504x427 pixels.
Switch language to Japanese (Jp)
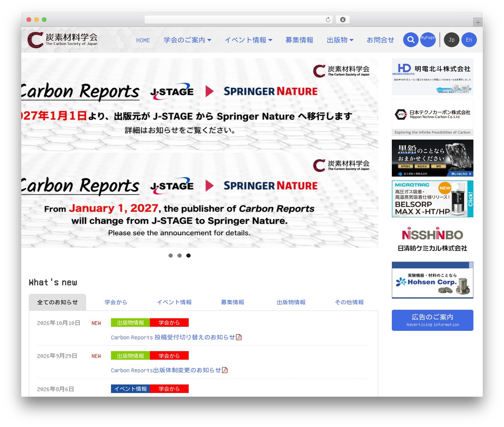click(x=452, y=40)
